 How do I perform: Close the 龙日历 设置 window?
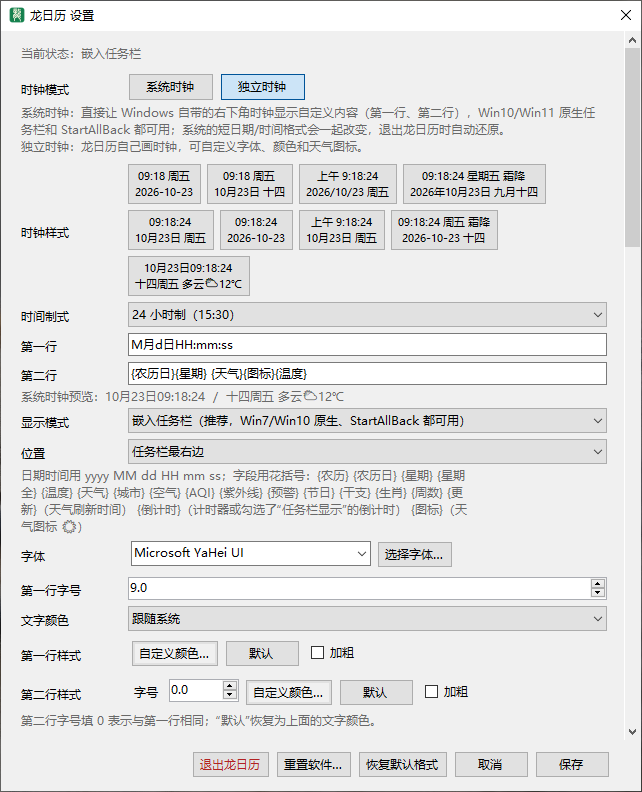click(x=626, y=15)
